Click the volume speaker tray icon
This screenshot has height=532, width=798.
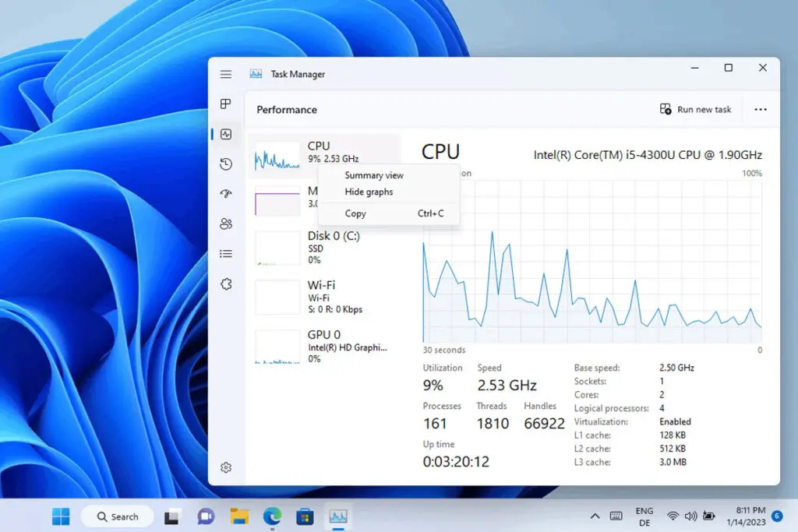(690, 516)
